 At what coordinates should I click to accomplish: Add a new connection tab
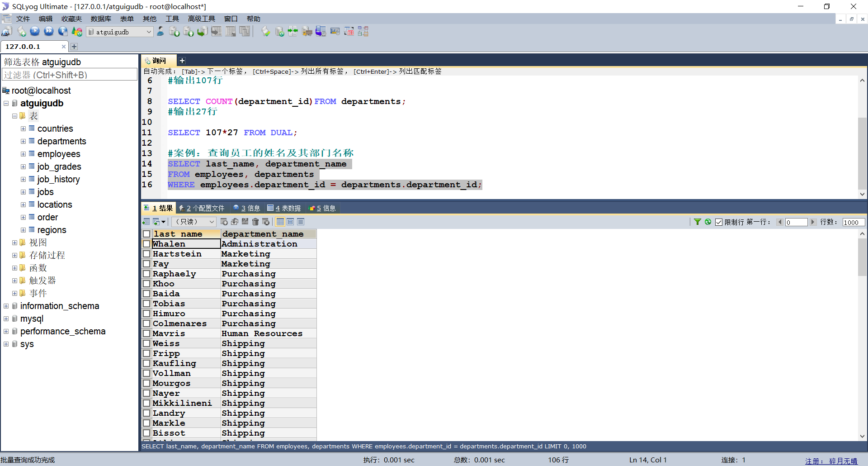74,47
